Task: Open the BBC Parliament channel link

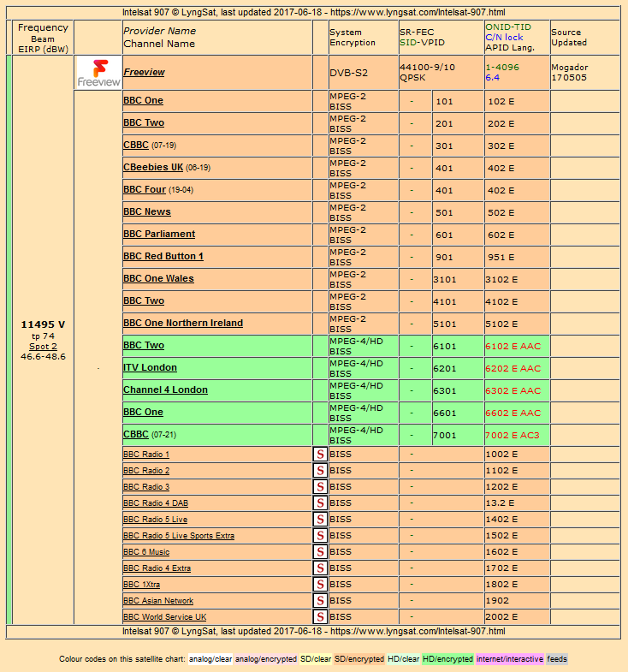Action: coord(159,234)
